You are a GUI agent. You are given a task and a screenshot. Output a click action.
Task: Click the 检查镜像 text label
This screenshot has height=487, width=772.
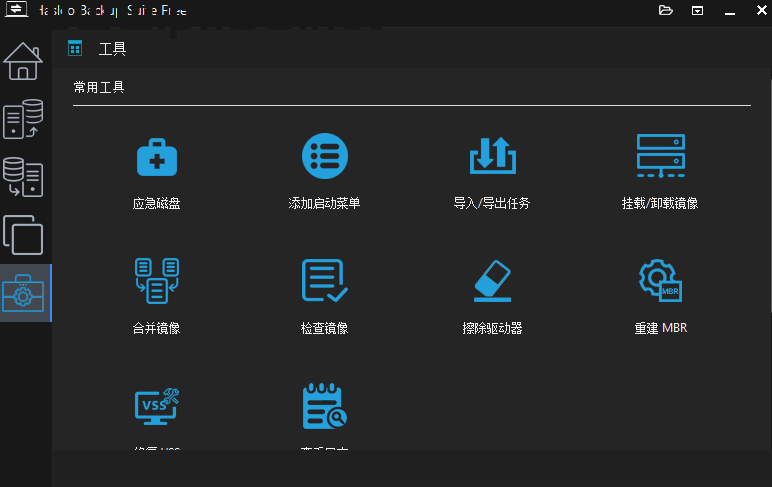324,328
